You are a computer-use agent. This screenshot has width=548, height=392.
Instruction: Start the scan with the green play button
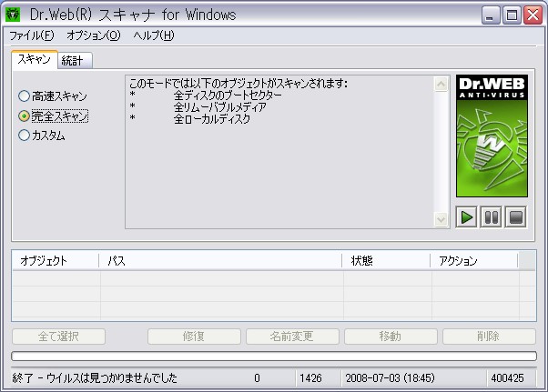(x=467, y=216)
